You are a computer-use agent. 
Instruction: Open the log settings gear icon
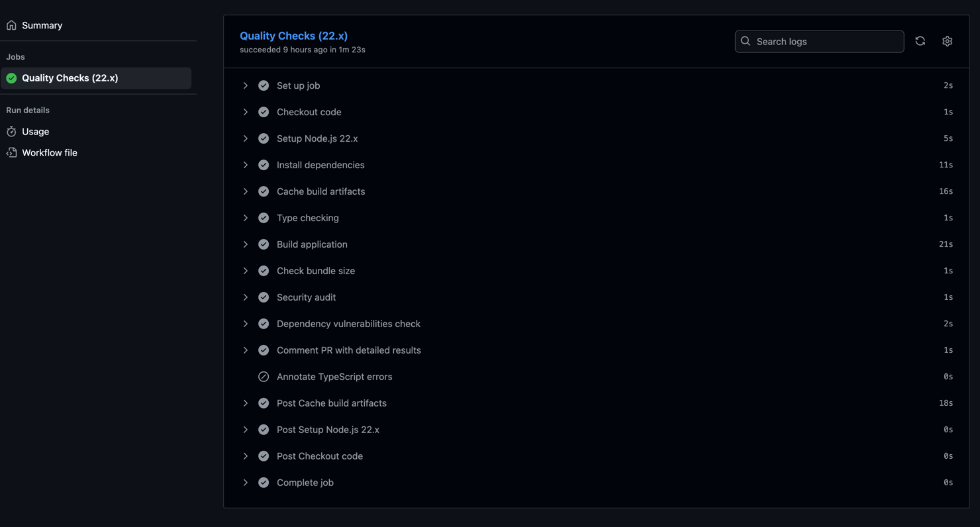948,41
